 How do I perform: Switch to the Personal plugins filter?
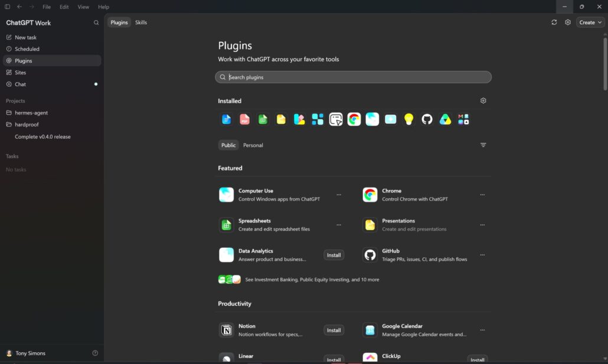pyautogui.click(x=253, y=145)
